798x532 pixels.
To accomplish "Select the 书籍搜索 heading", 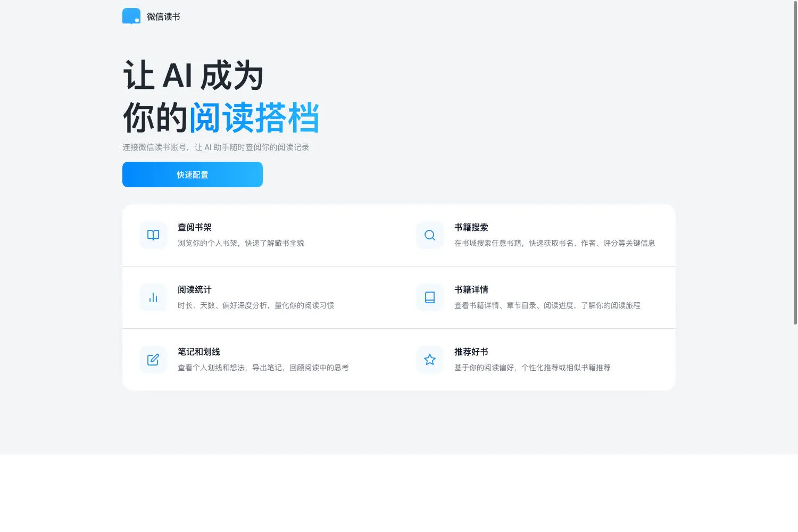I will [471, 228].
